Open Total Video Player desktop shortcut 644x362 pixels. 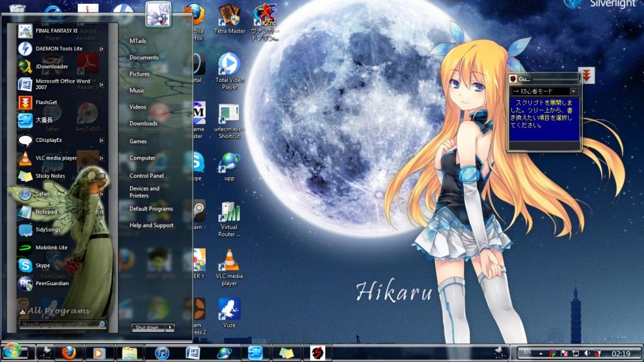pyautogui.click(x=229, y=71)
